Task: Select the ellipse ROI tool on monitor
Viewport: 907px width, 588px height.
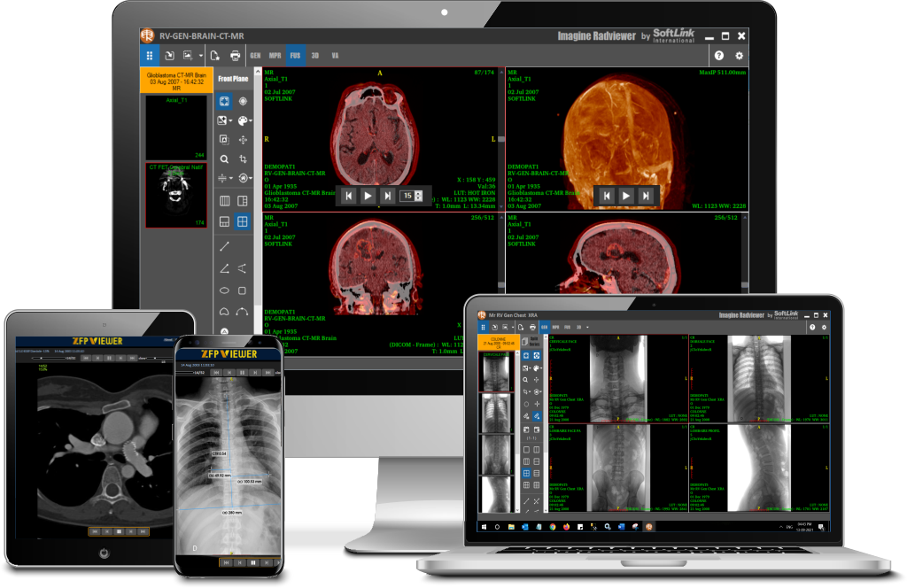Action: (224, 290)
